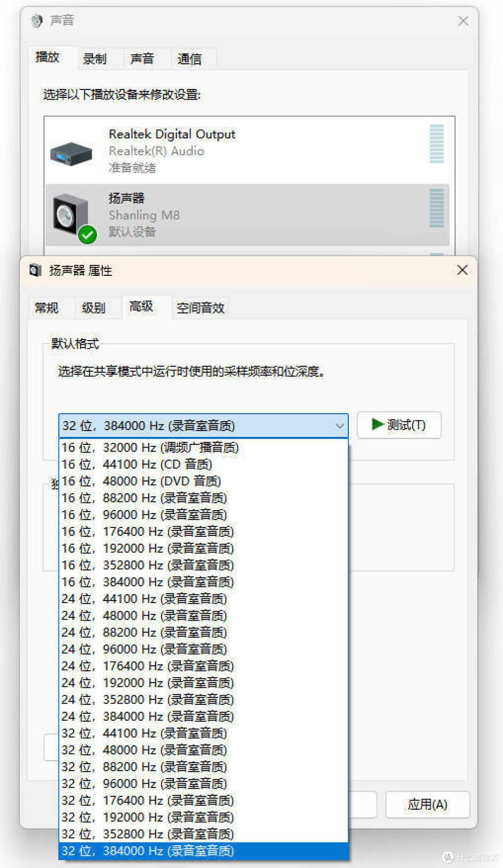
Task: Choose 16 位, 96000 Hz option
Action: pos(204,514)
